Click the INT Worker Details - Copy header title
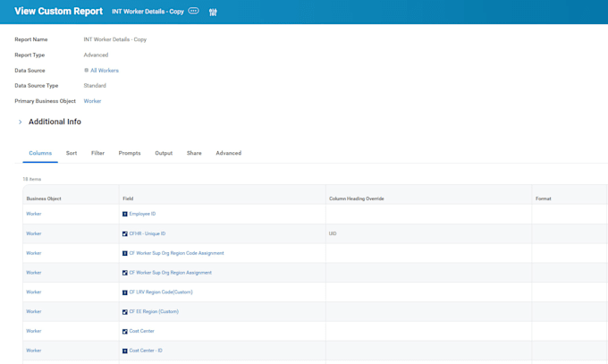The height and width of the screenshot is (364, 608). point(148,12)
